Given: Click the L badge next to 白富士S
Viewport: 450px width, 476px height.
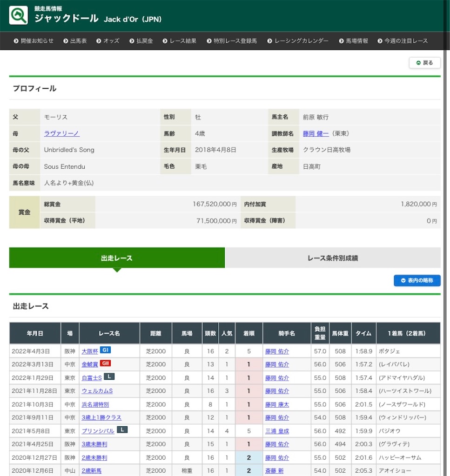Looking at the screenshot, I should click(x=109, y=377).
